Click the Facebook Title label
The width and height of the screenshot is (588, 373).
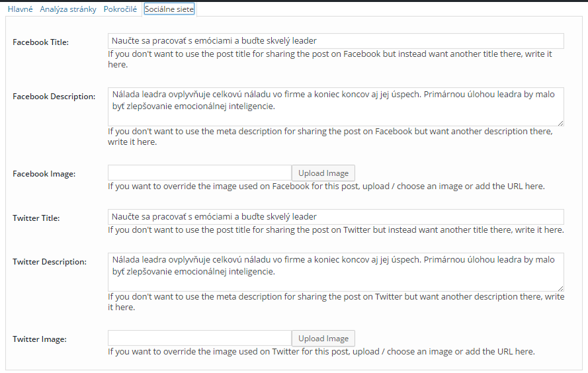tap(41, 42)
